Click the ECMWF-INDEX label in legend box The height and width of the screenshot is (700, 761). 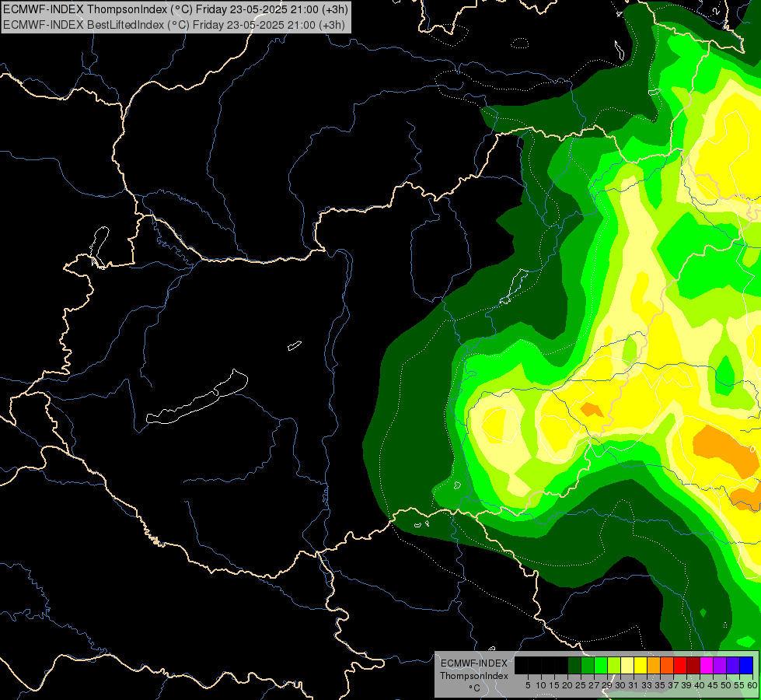tap(474, 663)
